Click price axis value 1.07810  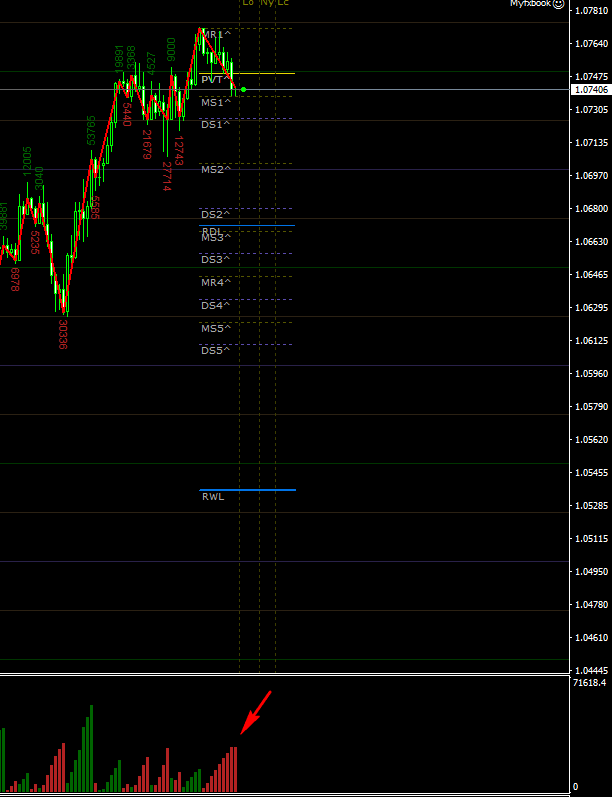tap(591, 11)
